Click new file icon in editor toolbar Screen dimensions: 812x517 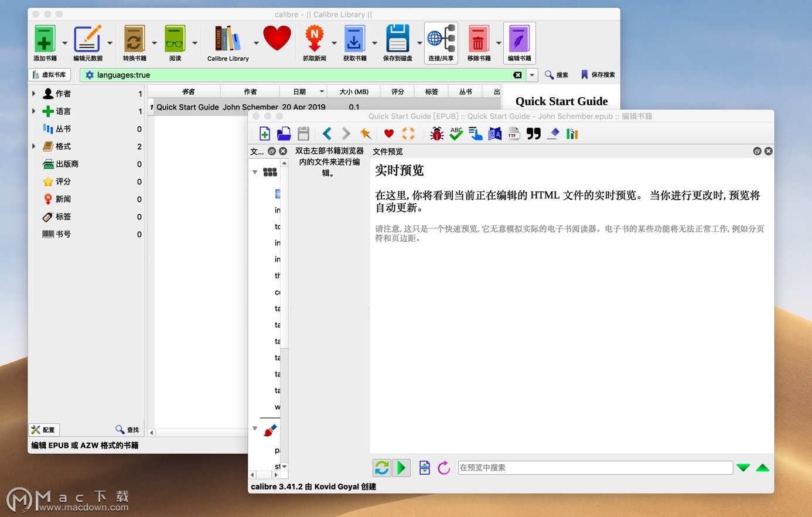point(265,134)
